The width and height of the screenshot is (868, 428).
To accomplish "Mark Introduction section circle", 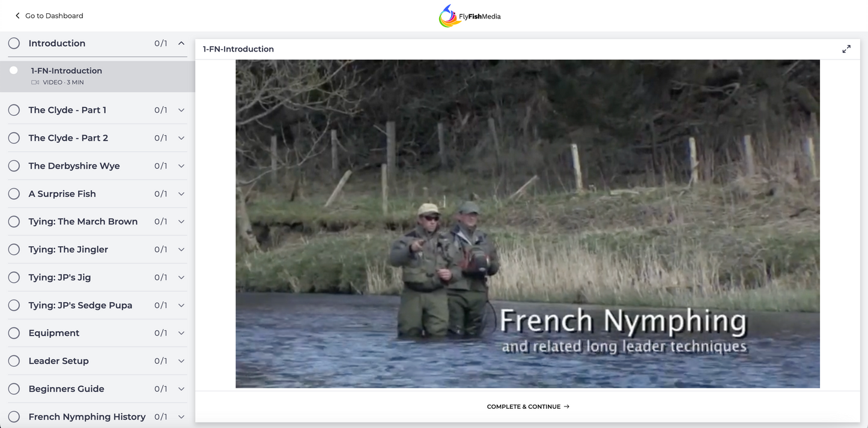I will [14, 43].
